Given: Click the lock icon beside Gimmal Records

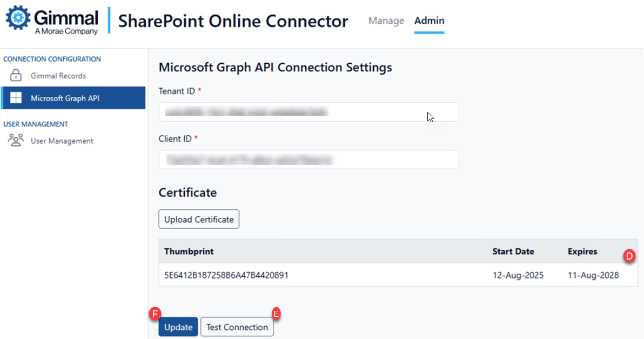Looking at the screenshot, I should pos(16,76).
